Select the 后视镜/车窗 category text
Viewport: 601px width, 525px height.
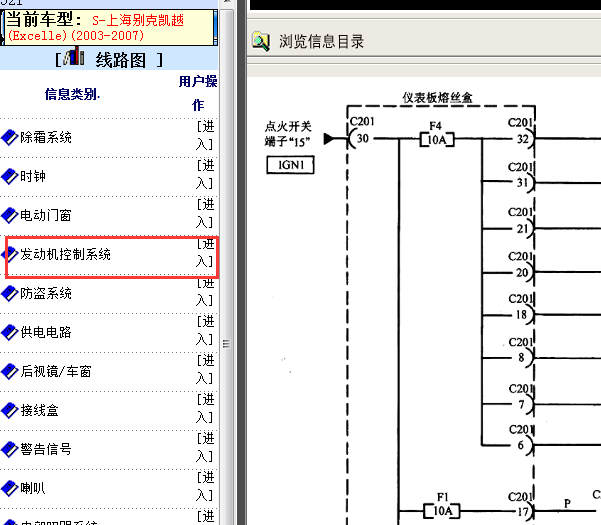point(56,371)
